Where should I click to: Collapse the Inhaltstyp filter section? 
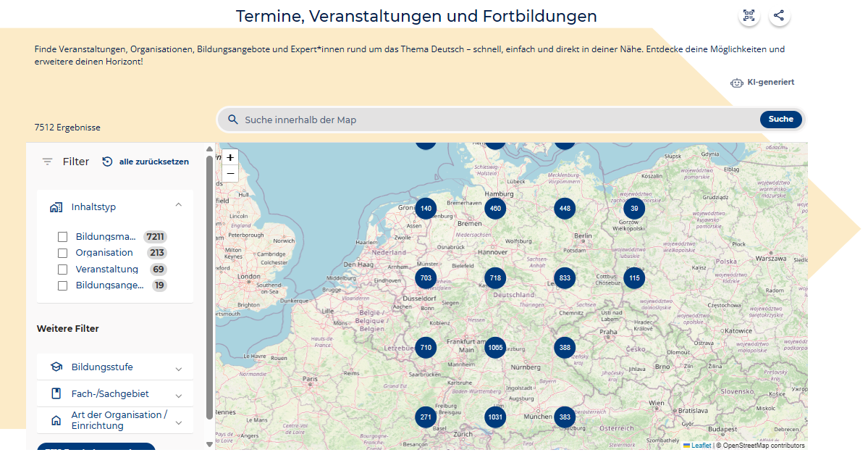[178, 206]
